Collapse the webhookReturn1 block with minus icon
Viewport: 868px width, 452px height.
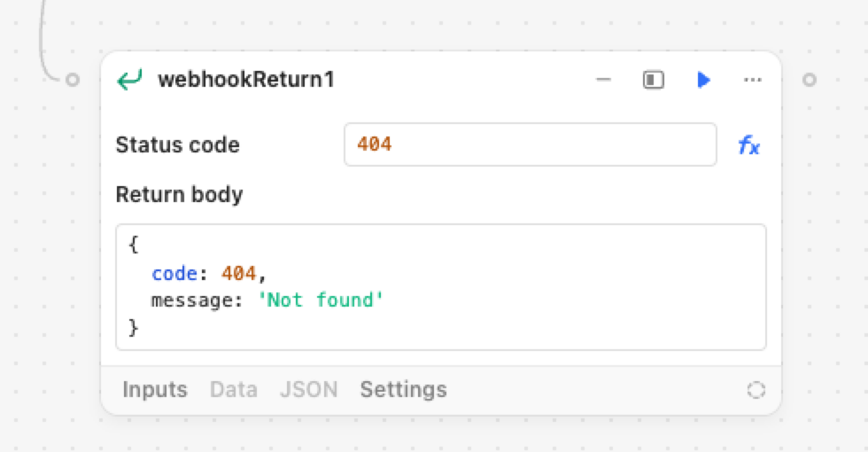pyautogui.click(x=603, y=80)
